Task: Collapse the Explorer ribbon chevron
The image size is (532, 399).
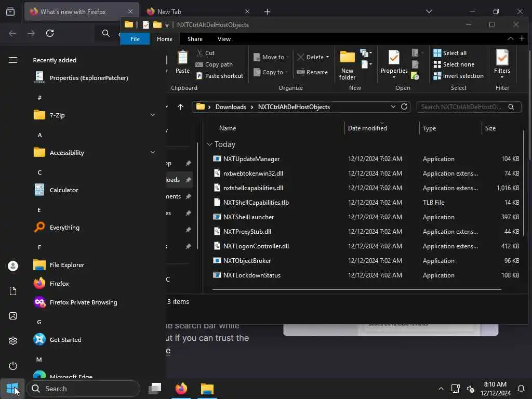Action: pos(510,38)
